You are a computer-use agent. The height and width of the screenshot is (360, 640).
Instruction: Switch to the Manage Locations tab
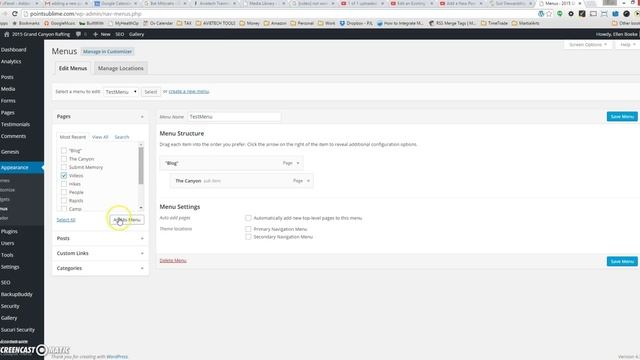tap(121, 68)
